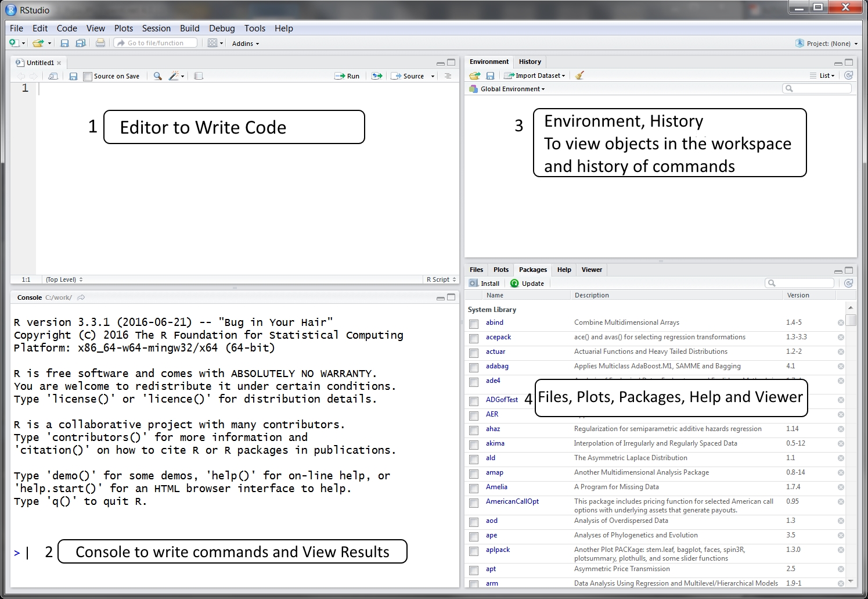This screenshot has width=868, height=599.
Task: Switch to the Files tab
Action: click(477, 270)
